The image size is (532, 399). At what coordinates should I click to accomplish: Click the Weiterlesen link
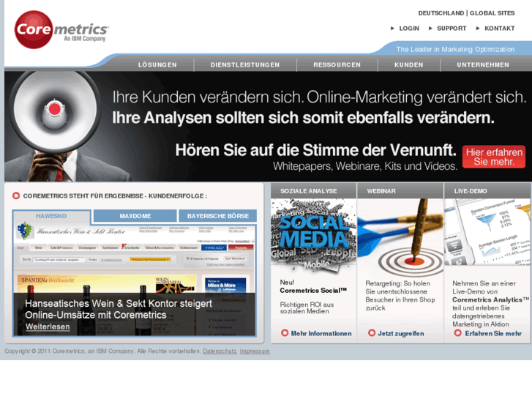[x=48, y=327]
